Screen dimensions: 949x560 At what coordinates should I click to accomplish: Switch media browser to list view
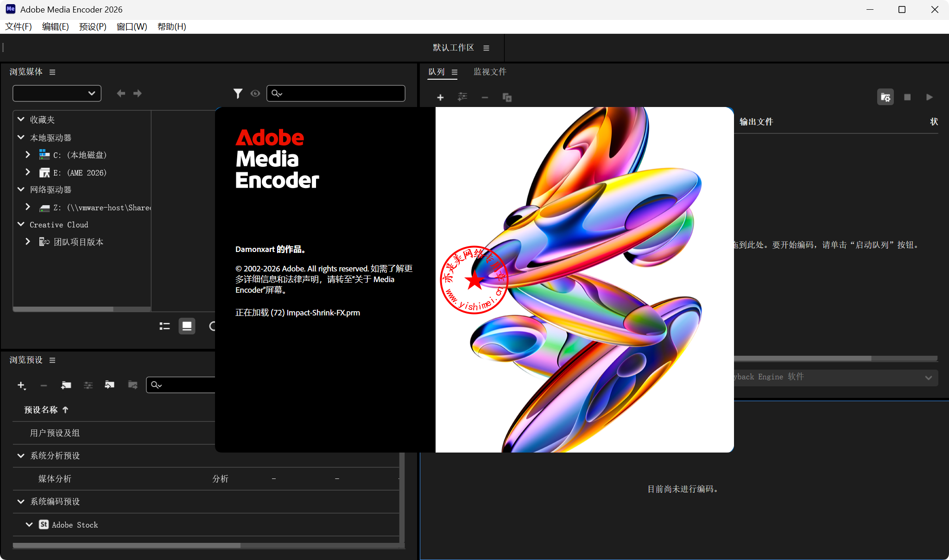[x=164, y=327]
